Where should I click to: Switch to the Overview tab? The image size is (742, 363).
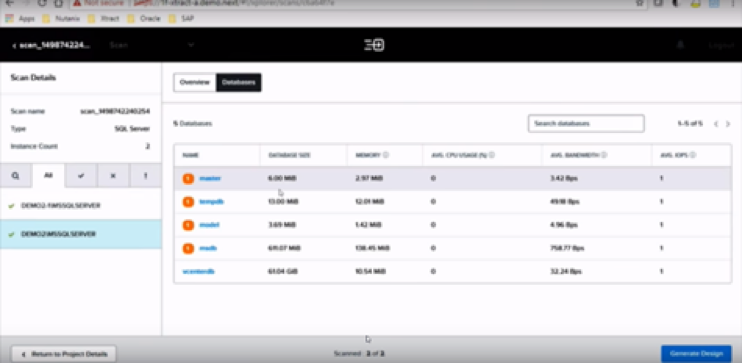[194, 82]
